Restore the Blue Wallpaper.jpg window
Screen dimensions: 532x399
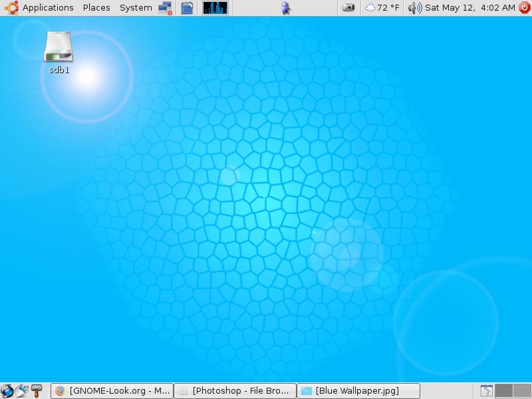tap(358, 391)
